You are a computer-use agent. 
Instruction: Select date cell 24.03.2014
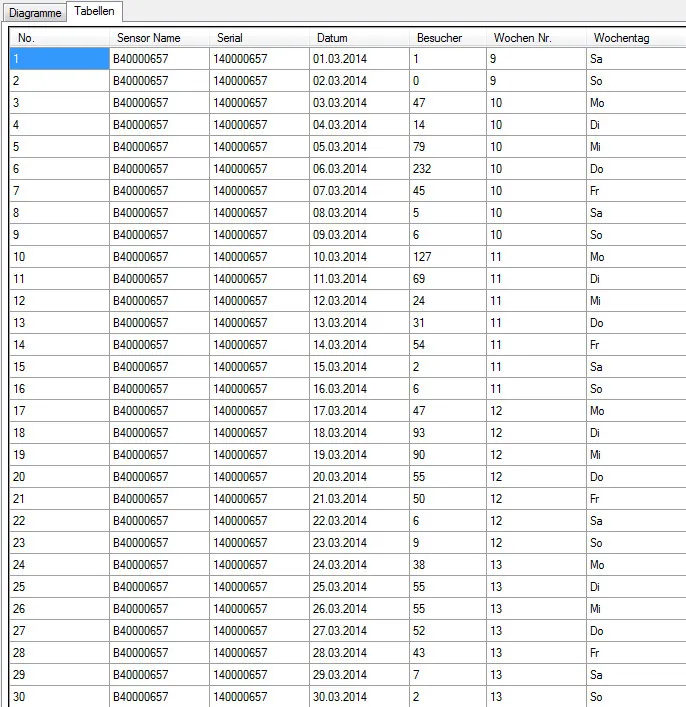(359, 565)
